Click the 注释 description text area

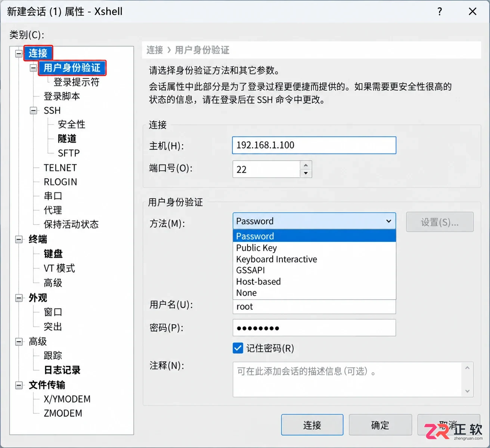pyautogui.click(x=347, y=379)
